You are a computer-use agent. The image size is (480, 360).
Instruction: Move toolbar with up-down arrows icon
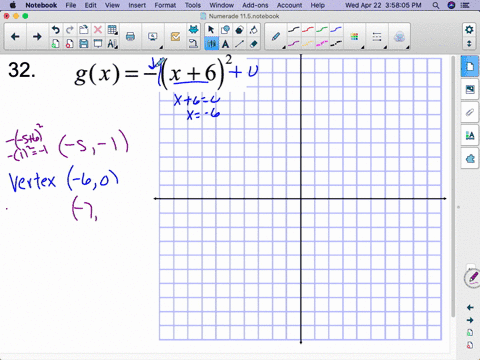tap(469, 44)
